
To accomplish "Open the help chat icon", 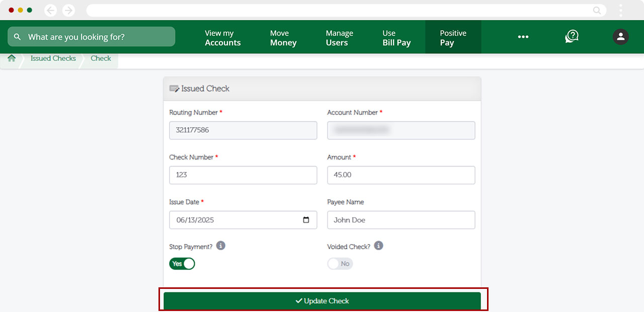I will tap(572, 37).
